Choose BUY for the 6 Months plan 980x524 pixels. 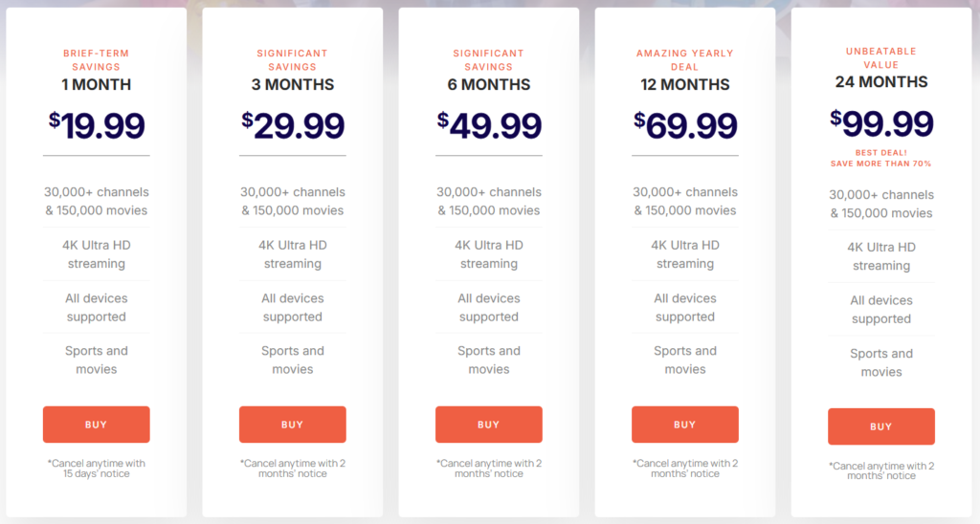[x=488, y=425]
